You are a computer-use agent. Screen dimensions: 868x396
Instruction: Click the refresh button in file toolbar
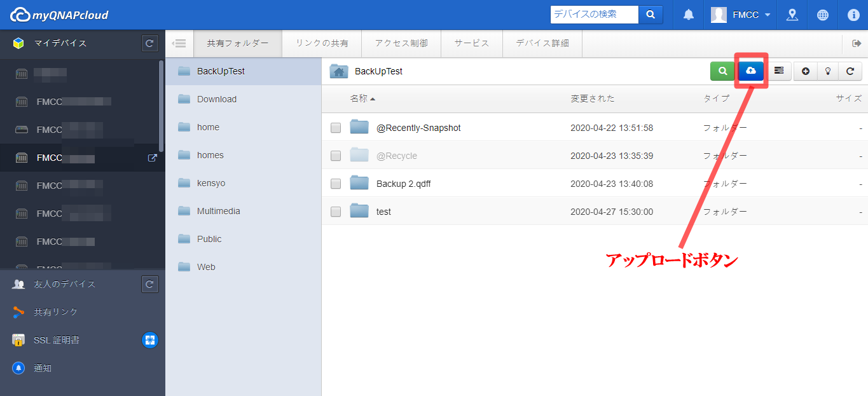pos(850,71)
